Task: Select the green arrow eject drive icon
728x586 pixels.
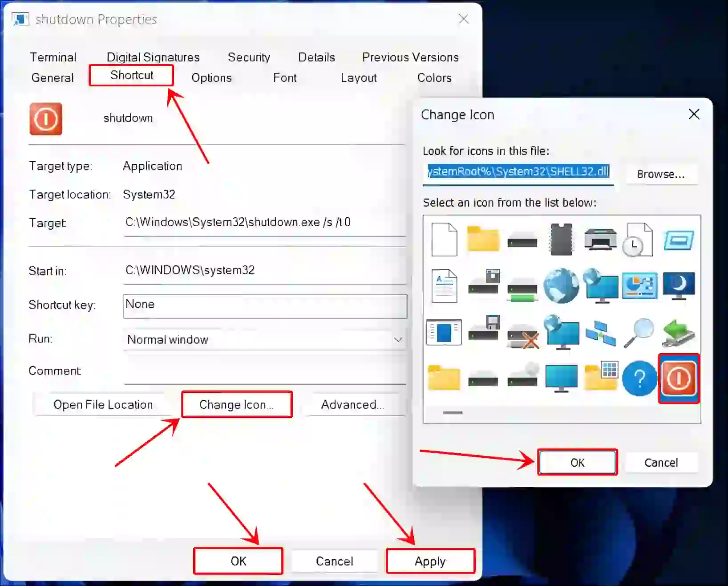Action: click(679, 333)
